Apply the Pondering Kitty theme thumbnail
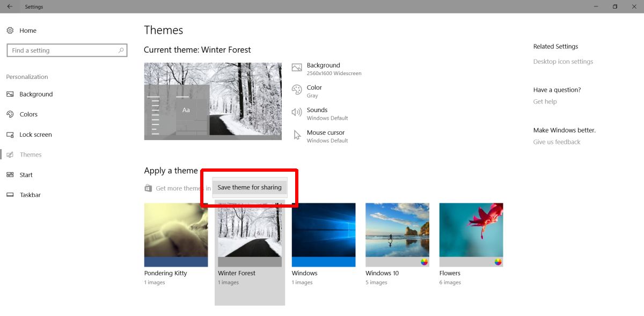Screen dimensions: 644x316 [x=176, y=234]
